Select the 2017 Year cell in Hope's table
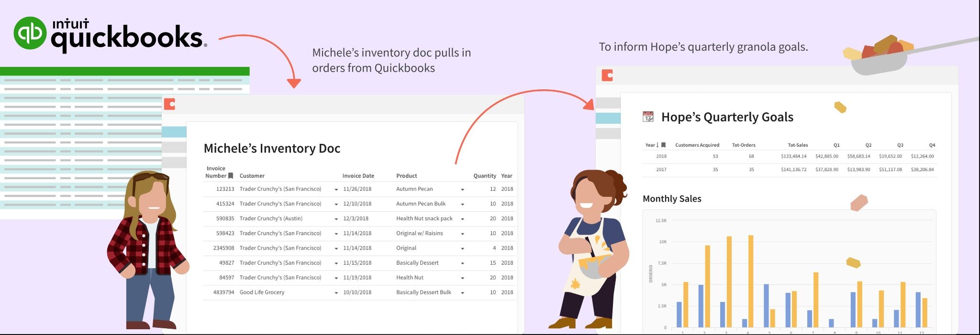980x335 pixels. pyautogui.click(x=661, y=170)
